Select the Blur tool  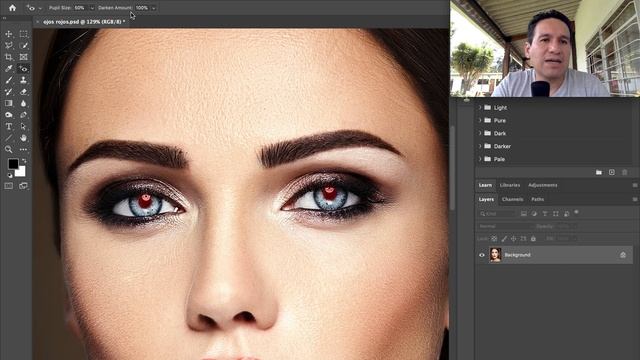(24, 103)
